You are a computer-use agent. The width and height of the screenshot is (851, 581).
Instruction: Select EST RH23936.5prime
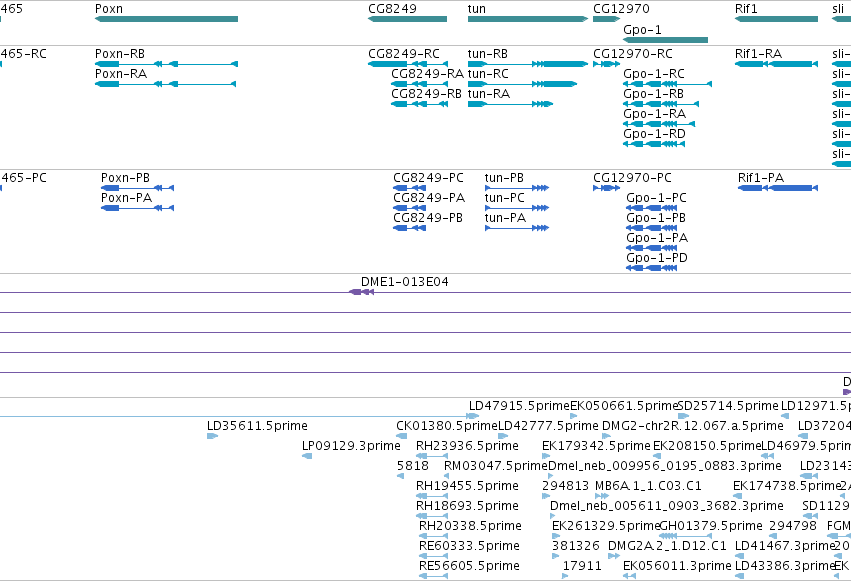(432, 456)
